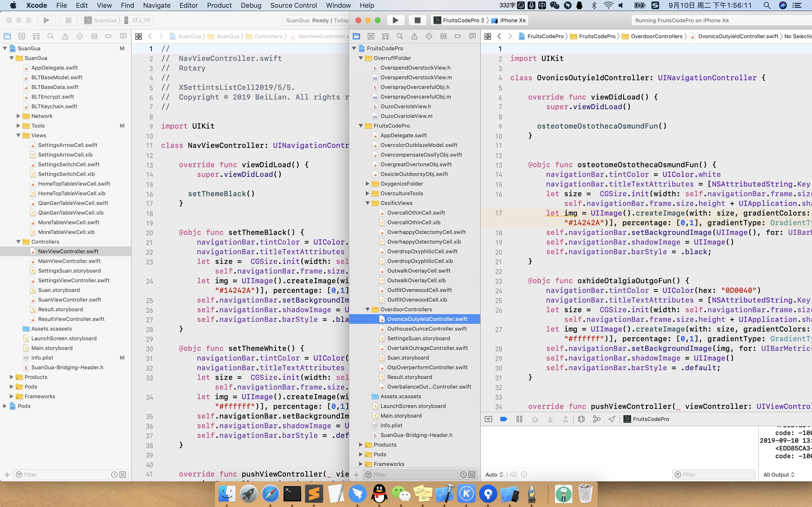Toggle breakpoints activation in the debug bar
This screenshot has width=812, height=507.
(x=503, y=419)
